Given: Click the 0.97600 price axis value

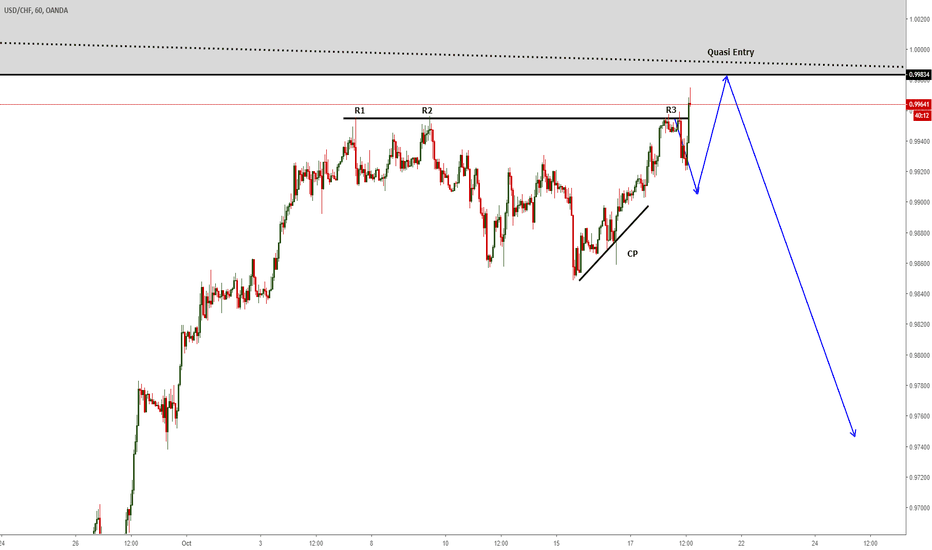Looking at the screenshot, I should tap(919, 416).
